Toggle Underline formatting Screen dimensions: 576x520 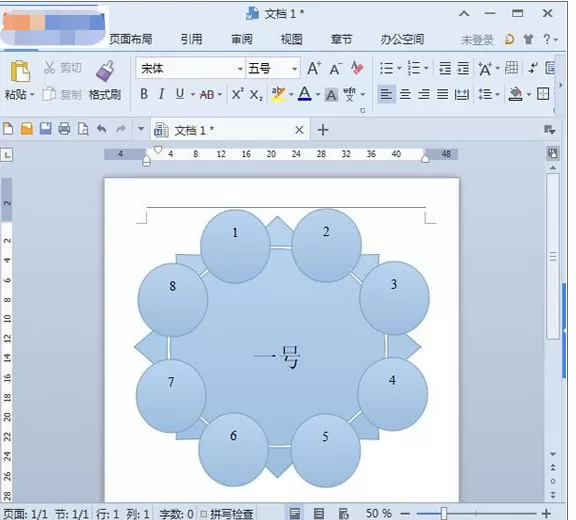180,94
